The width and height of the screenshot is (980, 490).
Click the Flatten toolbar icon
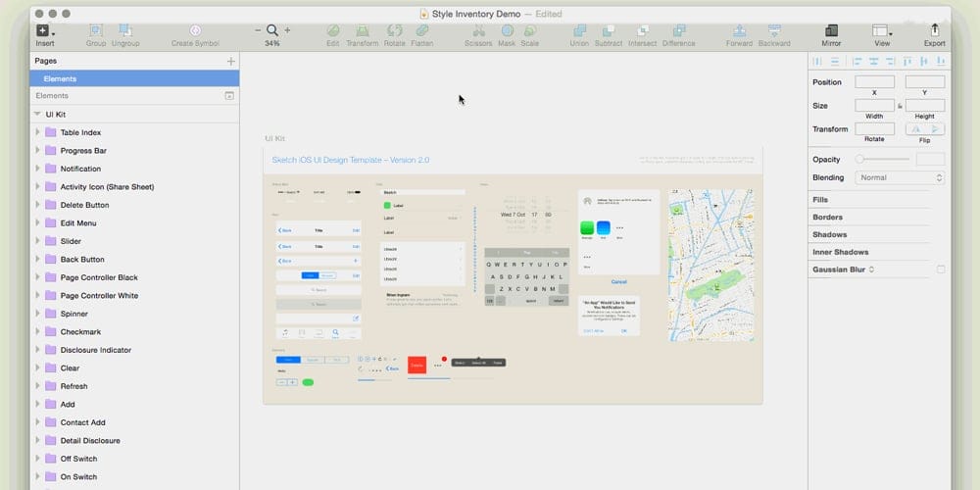(x=421, y=30)
